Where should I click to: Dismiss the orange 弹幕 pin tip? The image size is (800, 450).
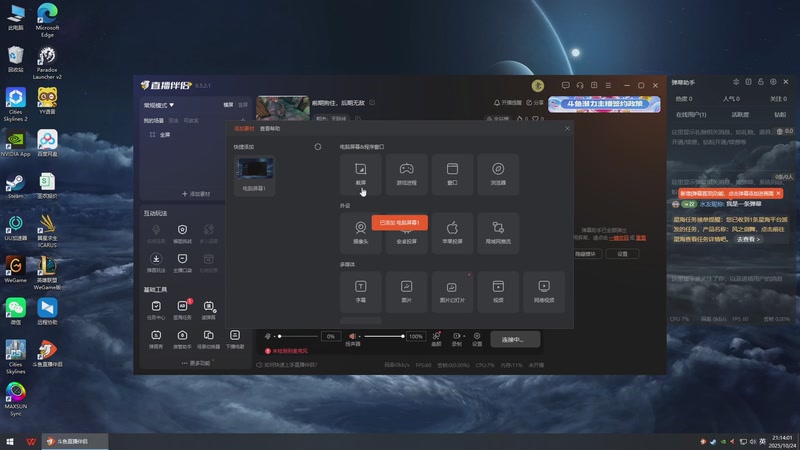coord(778,193)
